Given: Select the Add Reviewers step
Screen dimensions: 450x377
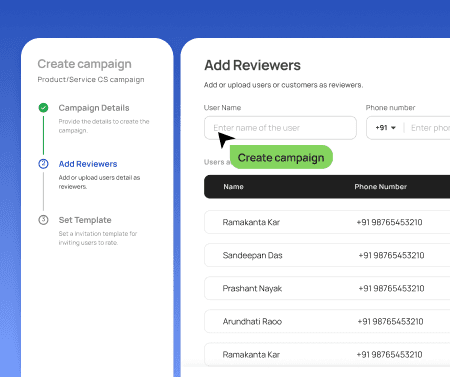Looking at the screenshot, I should [88, 164].
